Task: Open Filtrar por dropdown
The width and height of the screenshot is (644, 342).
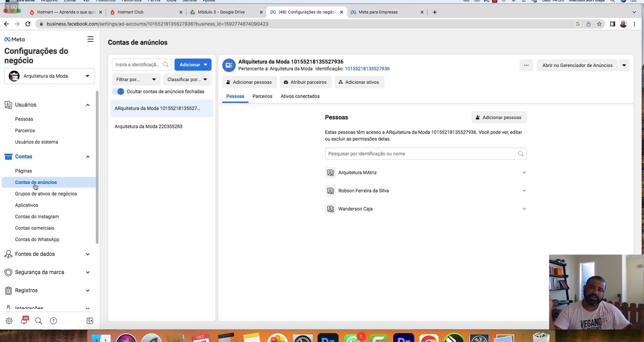Action: click(x=136, y=80)
